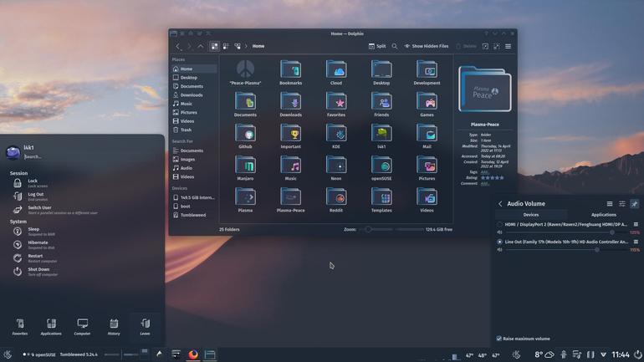
Task: Click the Split view button
Action: point(377,46)
